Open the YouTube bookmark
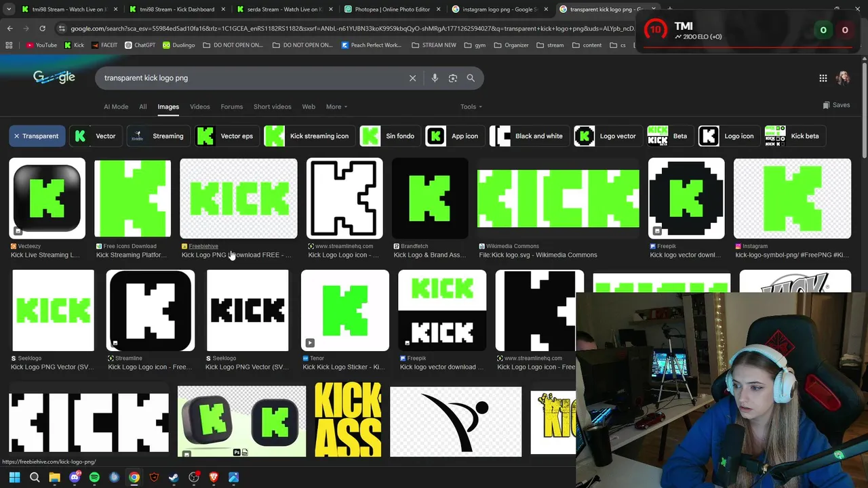 tap(41, 45)
